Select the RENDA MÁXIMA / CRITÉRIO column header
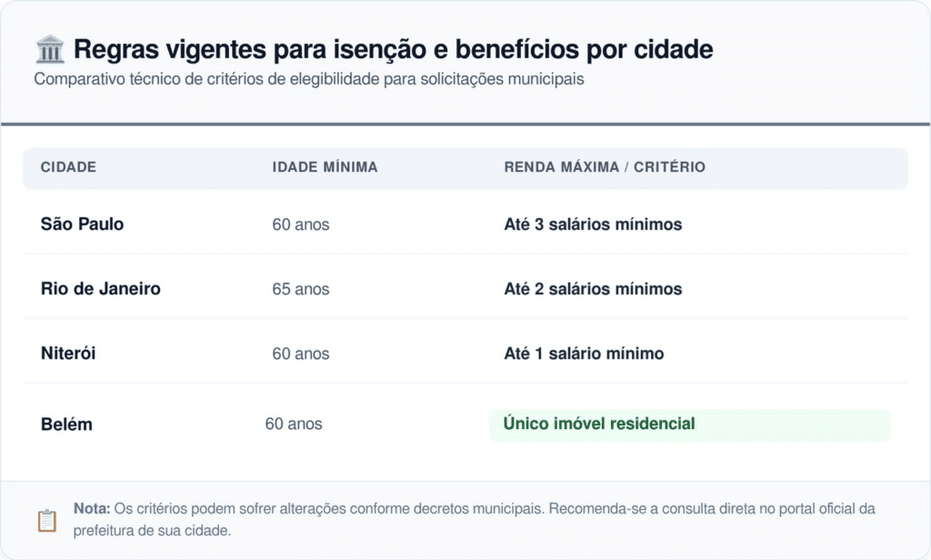The width and height of the screenshot is (931, 560). [x=605, y=167]
